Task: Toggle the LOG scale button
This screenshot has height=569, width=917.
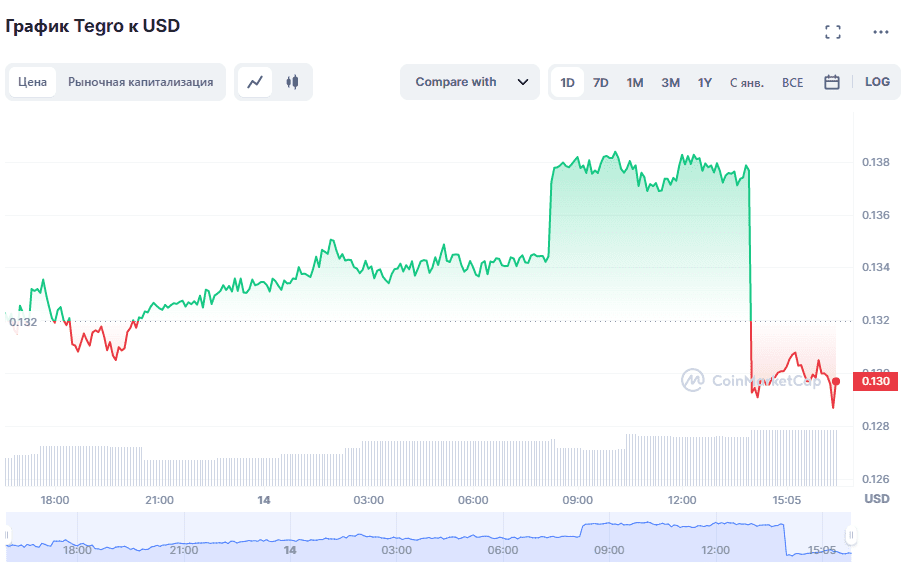Action: (x=877, y=82)
